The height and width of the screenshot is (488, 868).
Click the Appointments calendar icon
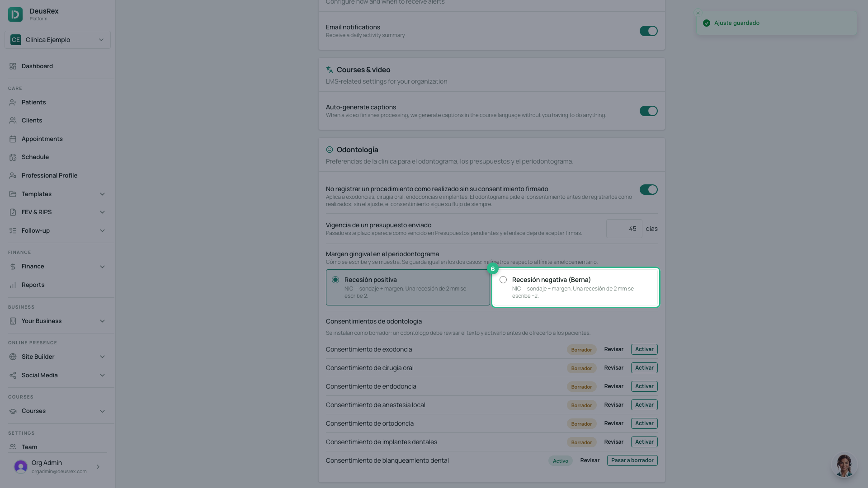[13, 139]
